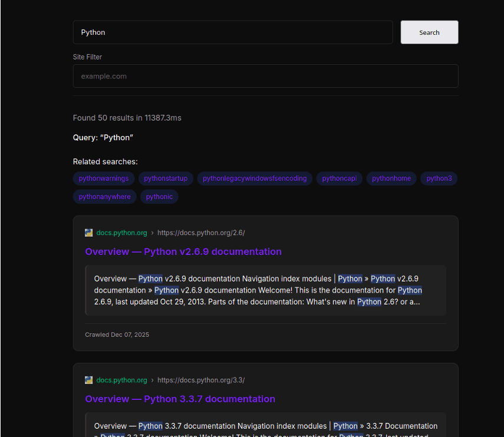504x437 pixels.
Task: Open Overview — Python v2.6.9 documentation link
Action: coord(183,251)
